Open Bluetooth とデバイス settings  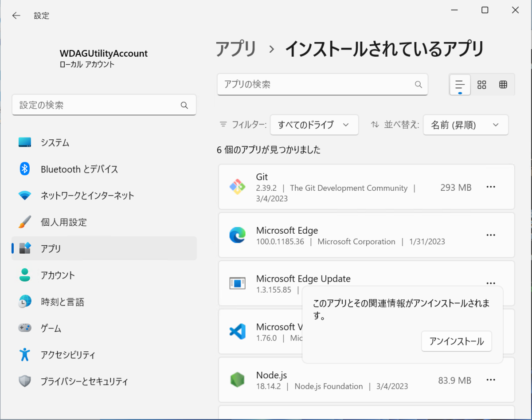(x=104, y=169)
